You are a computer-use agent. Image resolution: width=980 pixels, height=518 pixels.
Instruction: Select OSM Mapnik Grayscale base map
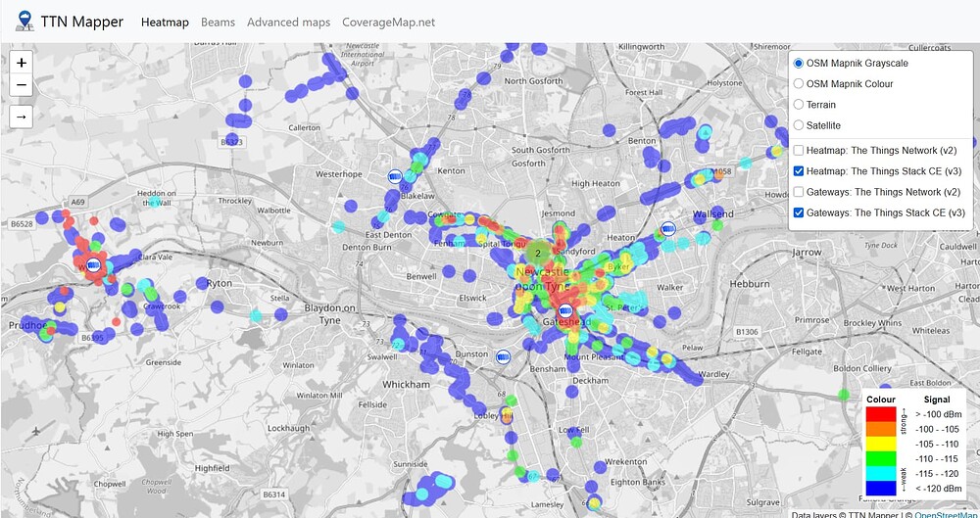coord(798,63)
